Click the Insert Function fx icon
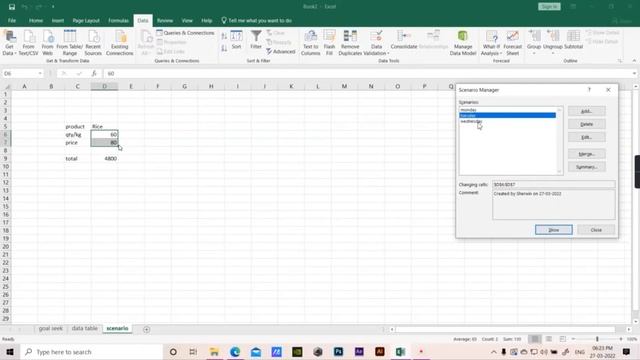This screenshot has height=360, width=640. click(x=94, y=73)
